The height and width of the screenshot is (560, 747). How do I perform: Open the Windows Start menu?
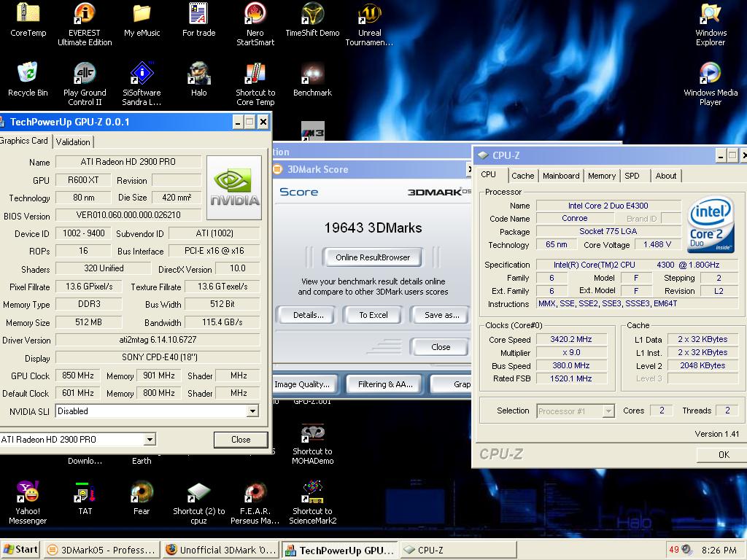pyautogui.click(x=20, y=550)
